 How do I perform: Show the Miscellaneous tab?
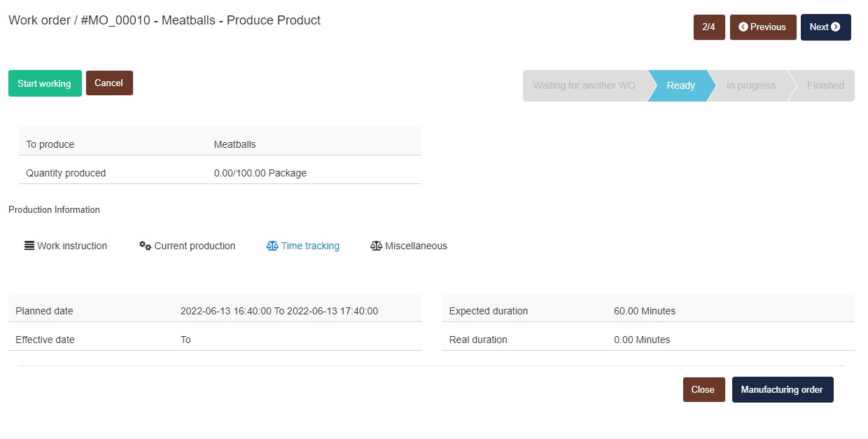coord(416,246)
